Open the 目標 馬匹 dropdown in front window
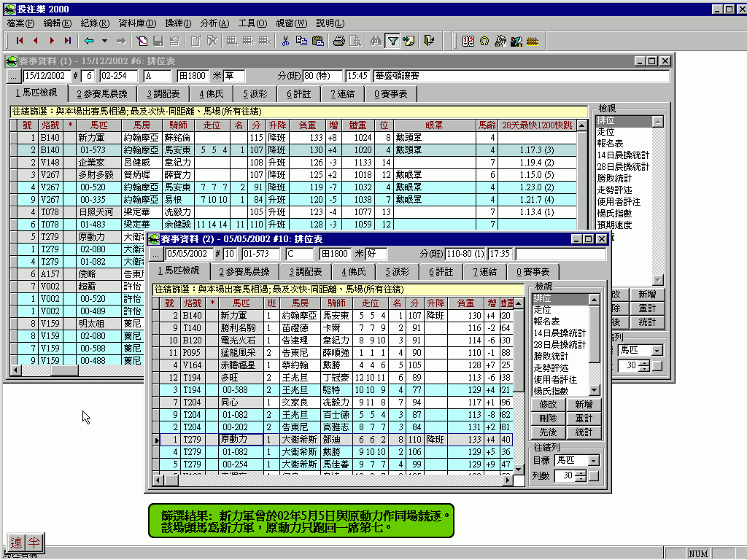 594,461
